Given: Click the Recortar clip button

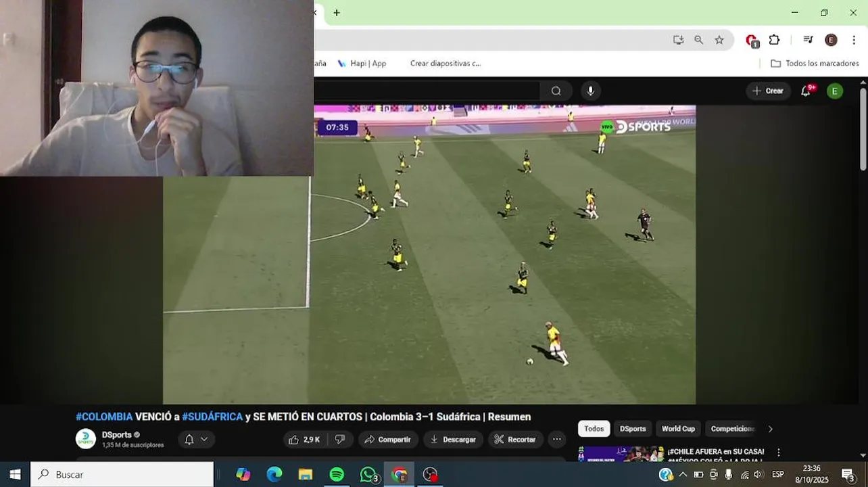Looking at the screenshot, I should coord(515,440).
